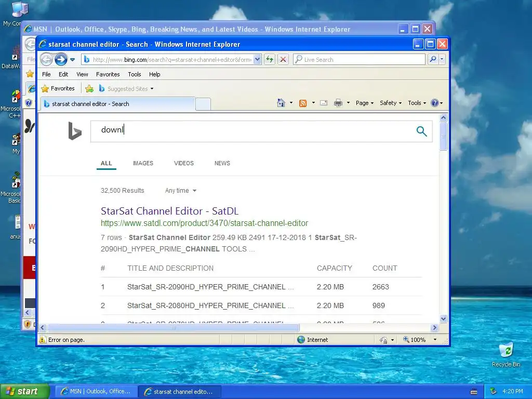Expand the address bar history dropdown
This screenshot has width=532, height=399.
coord(257,59)
